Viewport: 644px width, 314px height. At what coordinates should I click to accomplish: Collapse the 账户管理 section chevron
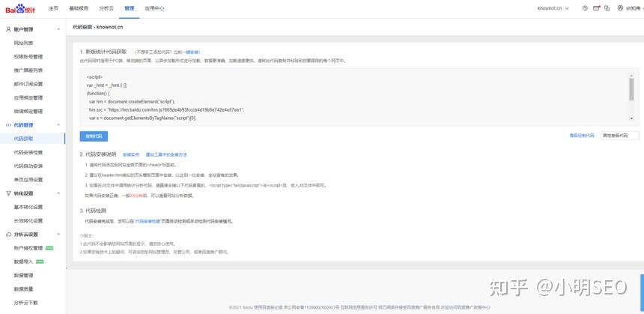pyautogui.click(x=58, y=29)
